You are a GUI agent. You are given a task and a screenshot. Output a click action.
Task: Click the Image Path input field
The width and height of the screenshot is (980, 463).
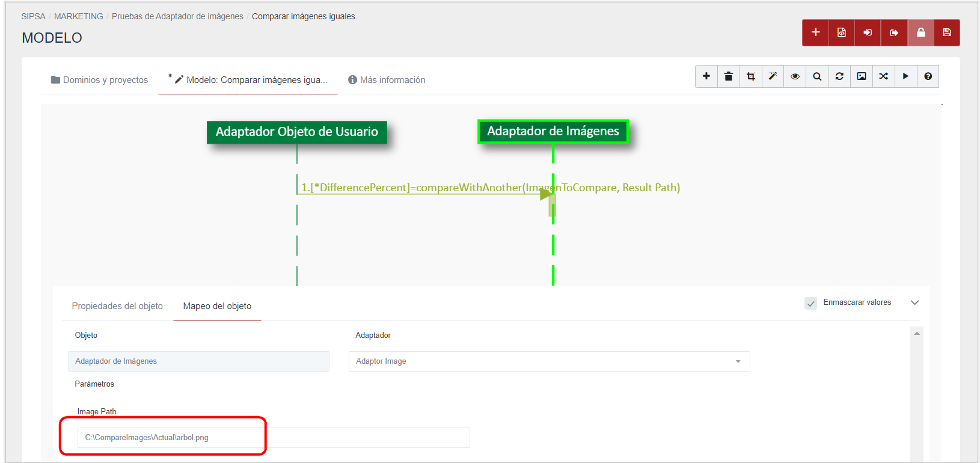click(274, 438)
